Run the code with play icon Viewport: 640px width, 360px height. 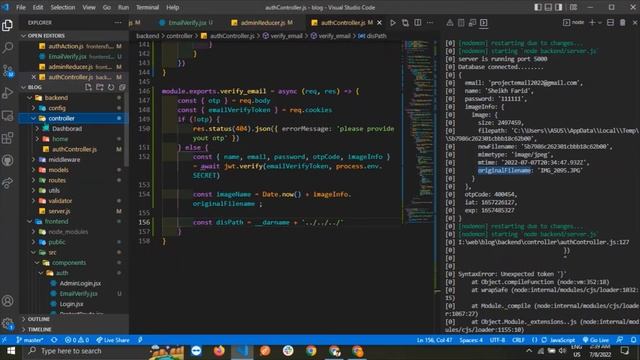(393, 23)
